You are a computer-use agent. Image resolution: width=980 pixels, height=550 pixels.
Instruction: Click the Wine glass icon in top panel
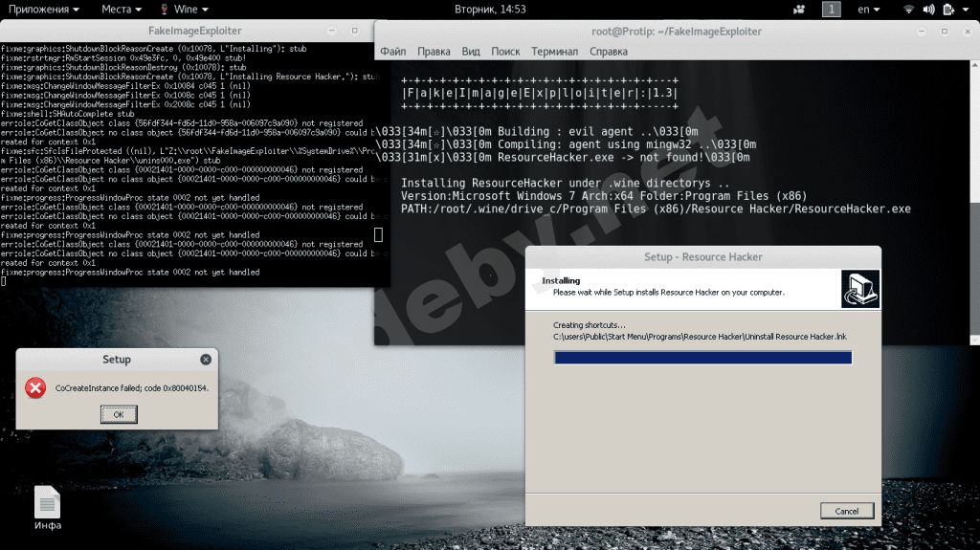[165, 9]
